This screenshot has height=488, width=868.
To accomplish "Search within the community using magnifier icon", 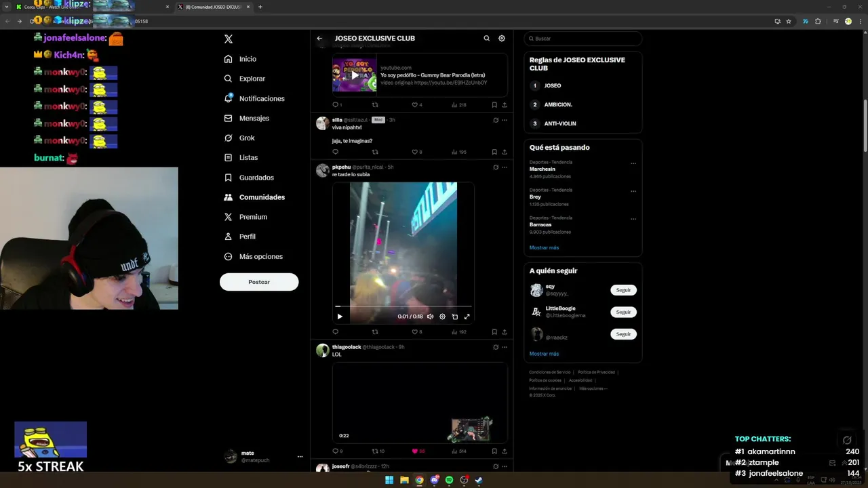I will pyautogui.click(x=486, y=39).
